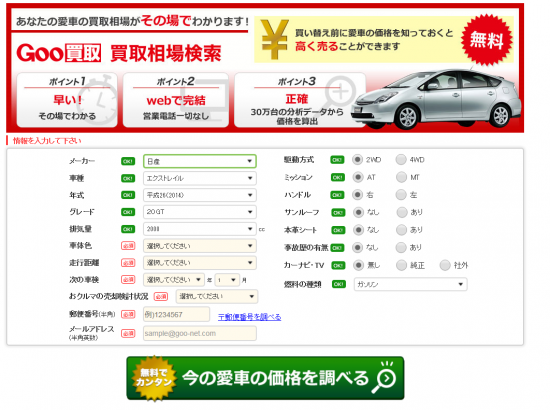Viewport: 550px width, 410px height.
Task: Select カーナビ・TV 社外 option
Action: pos(445,265)
